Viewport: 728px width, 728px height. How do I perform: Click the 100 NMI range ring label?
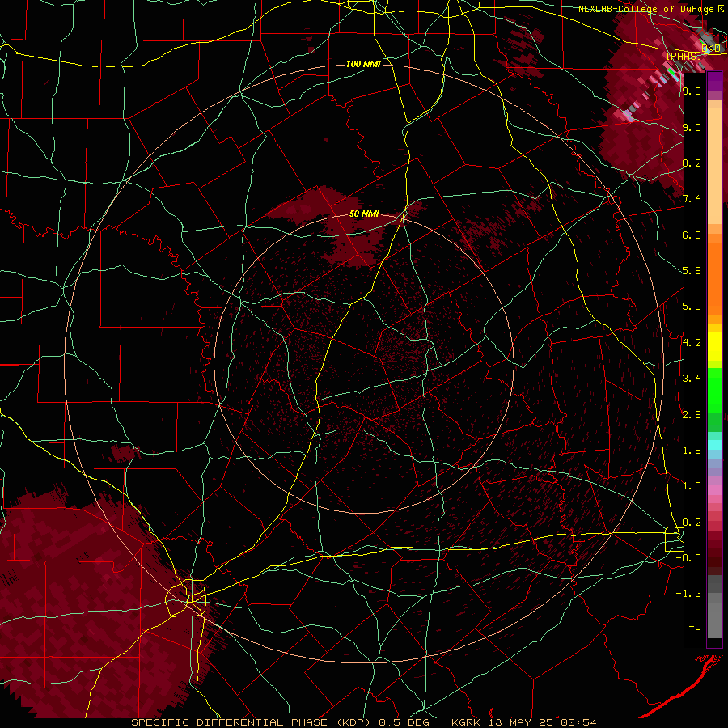(363, 64)
